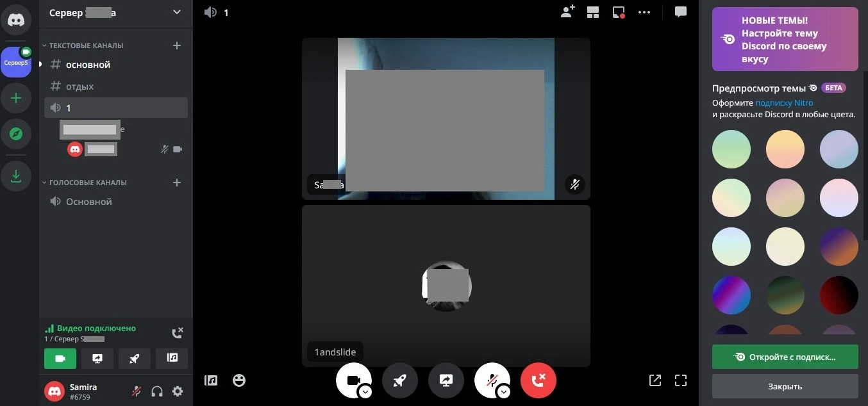Image resolution: width=868 pixels, height=406 pixels.
Task: Toggle deafen headphones icon
Action: pyautogui.click(x=157, y=391)
